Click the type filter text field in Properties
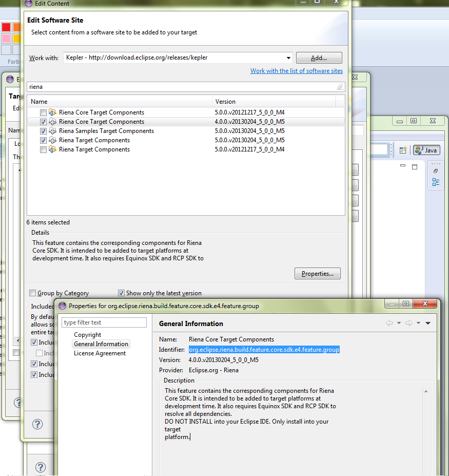The width and height of the screenshot is (449, 476). (x=104, y=322)
